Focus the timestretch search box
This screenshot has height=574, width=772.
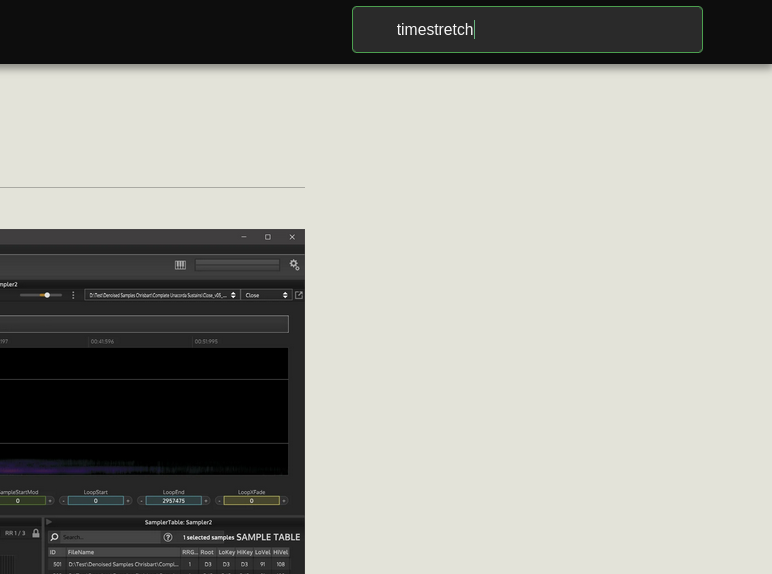click(527, 30)
